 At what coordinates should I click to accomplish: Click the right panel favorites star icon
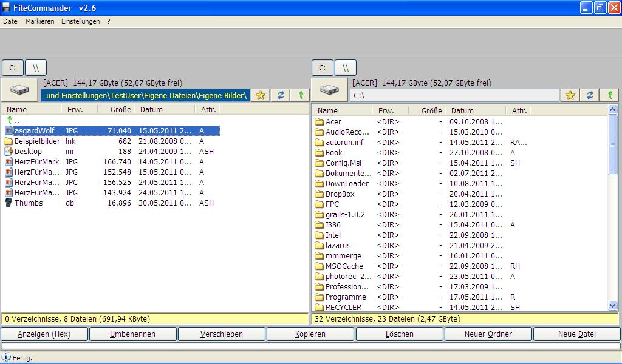[570, 95]
